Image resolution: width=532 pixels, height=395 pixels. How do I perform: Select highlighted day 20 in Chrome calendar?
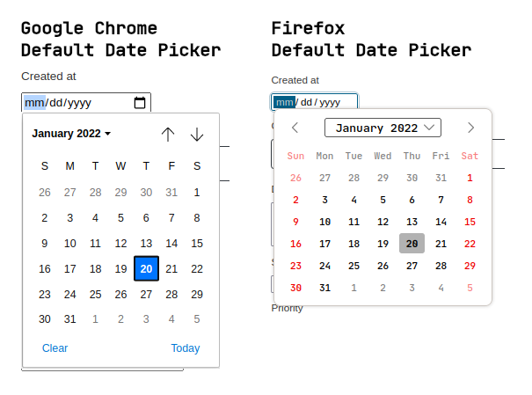tap(147, 269)
